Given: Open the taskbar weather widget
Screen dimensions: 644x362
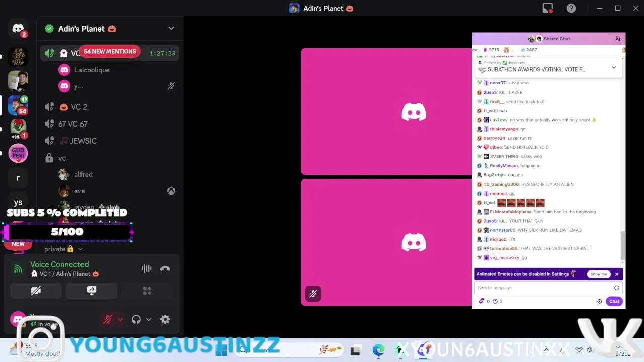Looking at the screenshot, I should (x=36, y=350).
